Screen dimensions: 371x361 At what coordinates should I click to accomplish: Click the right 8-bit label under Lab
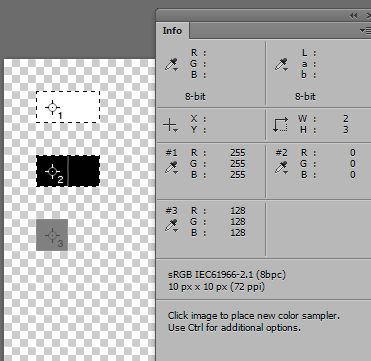305,97
